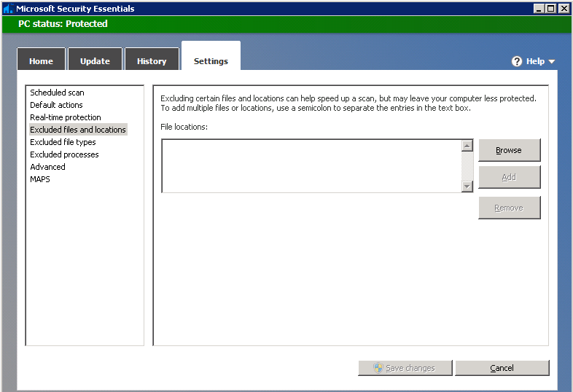This screenshot has width=573, height=392.
Task: Open Excluded processes settings
Action: pyautogui.click(x=64, y=154)
